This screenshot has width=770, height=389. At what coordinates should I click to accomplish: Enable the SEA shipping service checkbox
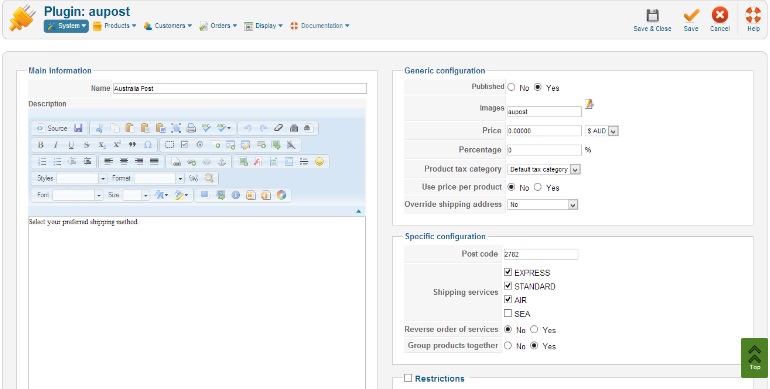tap(508, 313)
